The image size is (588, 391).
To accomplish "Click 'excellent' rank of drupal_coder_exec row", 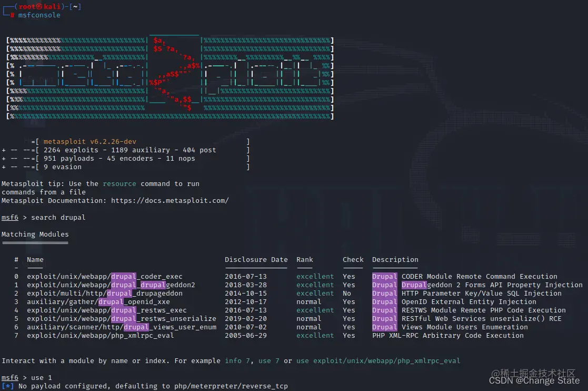I will coord(315,277).
